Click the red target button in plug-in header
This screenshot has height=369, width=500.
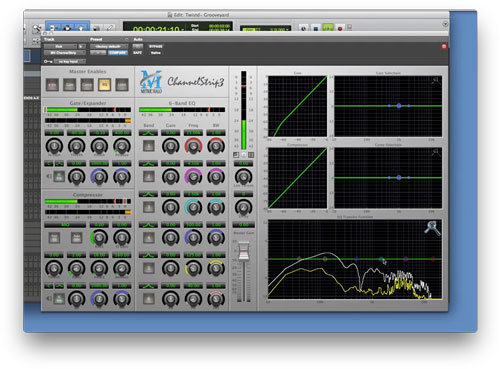(x=444, y=46)
